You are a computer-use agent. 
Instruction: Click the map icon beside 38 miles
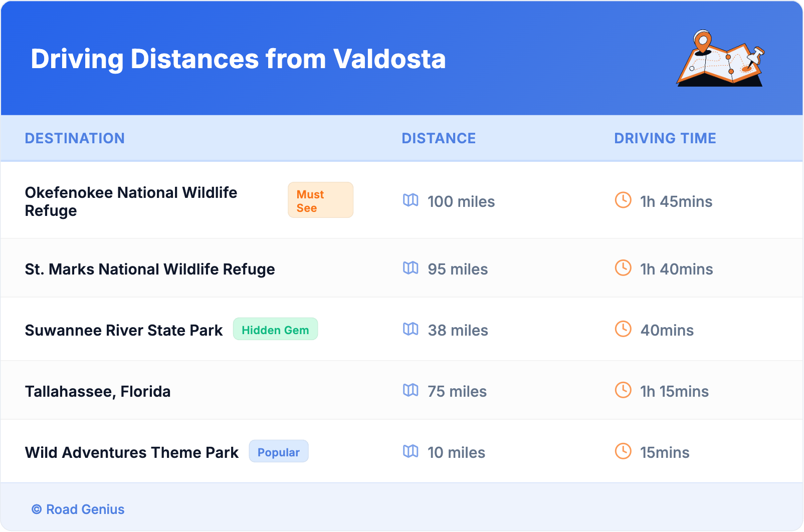click(411, 329)
